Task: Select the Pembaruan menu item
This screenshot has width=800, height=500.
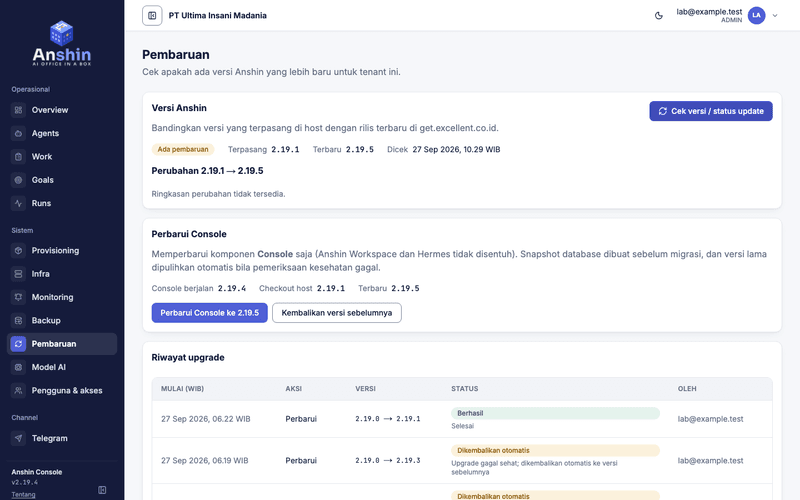Action: (62, 344)
